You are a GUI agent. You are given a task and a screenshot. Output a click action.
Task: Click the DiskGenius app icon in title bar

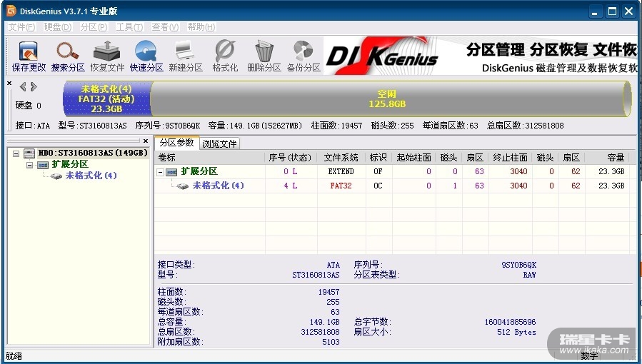click(11, 11)
